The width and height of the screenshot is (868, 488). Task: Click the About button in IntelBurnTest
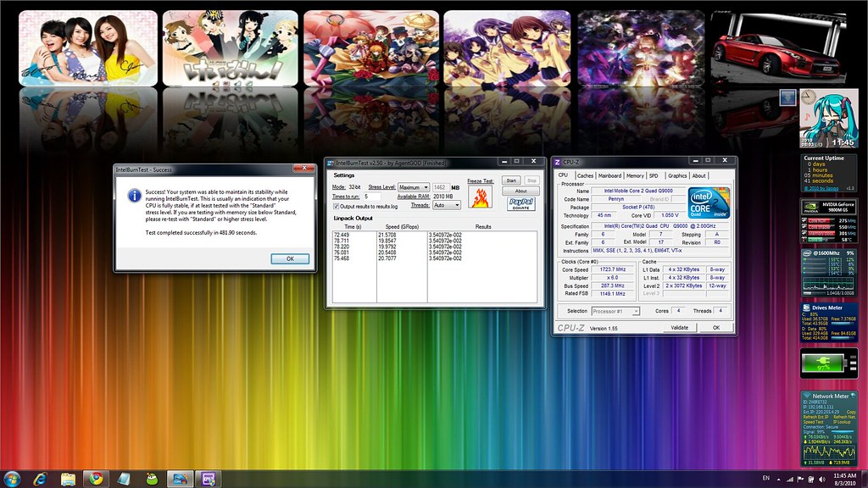click(521, 191)
